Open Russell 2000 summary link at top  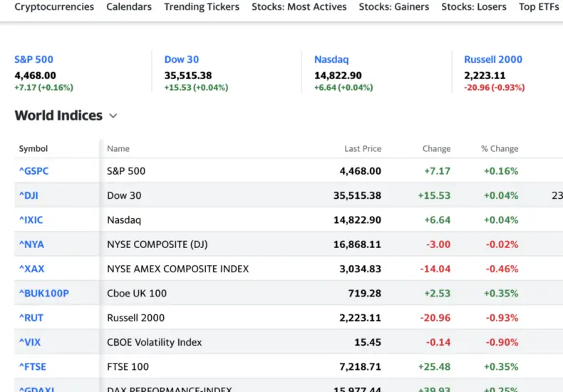point(493,60)
